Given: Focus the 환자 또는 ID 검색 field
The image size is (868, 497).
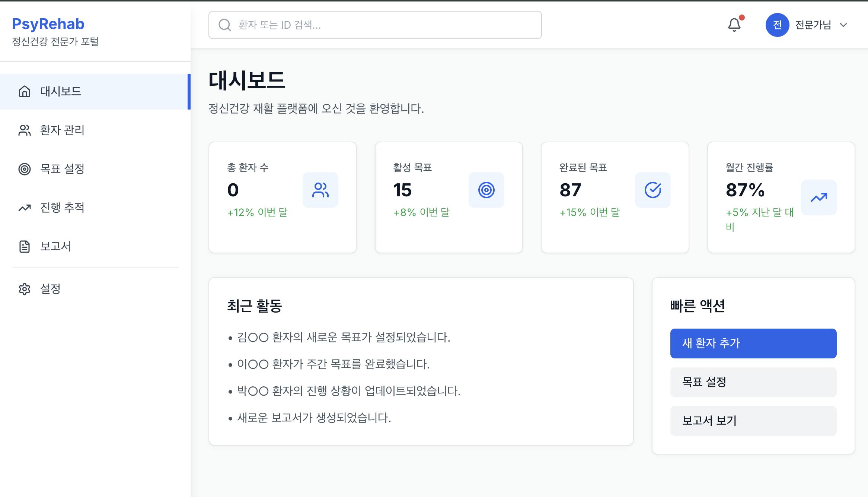Looking at the screenshot, I should click(x=375, y=25).
